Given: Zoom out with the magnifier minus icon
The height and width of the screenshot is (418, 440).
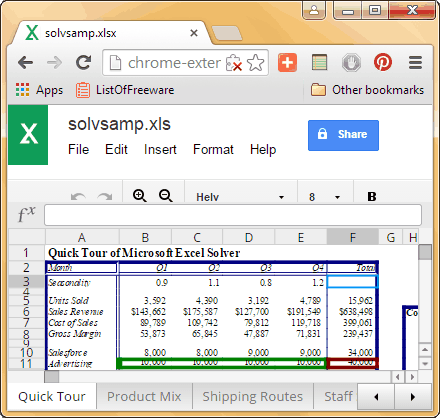Looking at the screenshot, I should coord(166,195).
